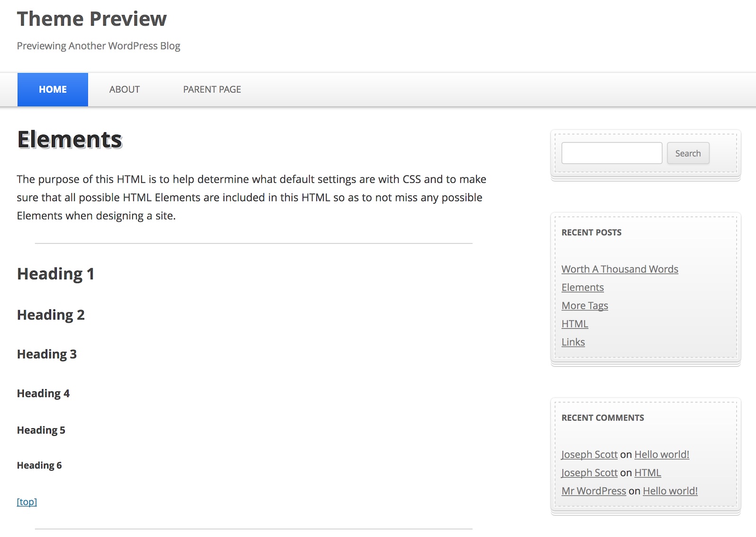The image size is (756, 537).
Task: Open HTML in the Recent Posts list
Action: pos(575,324)
